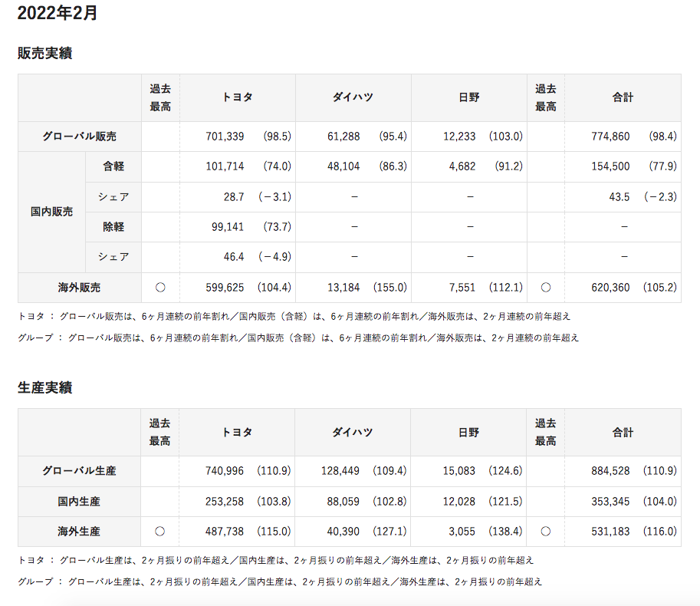
Task: Click Hino global sales value 12,233
Action: coord(459,137)
